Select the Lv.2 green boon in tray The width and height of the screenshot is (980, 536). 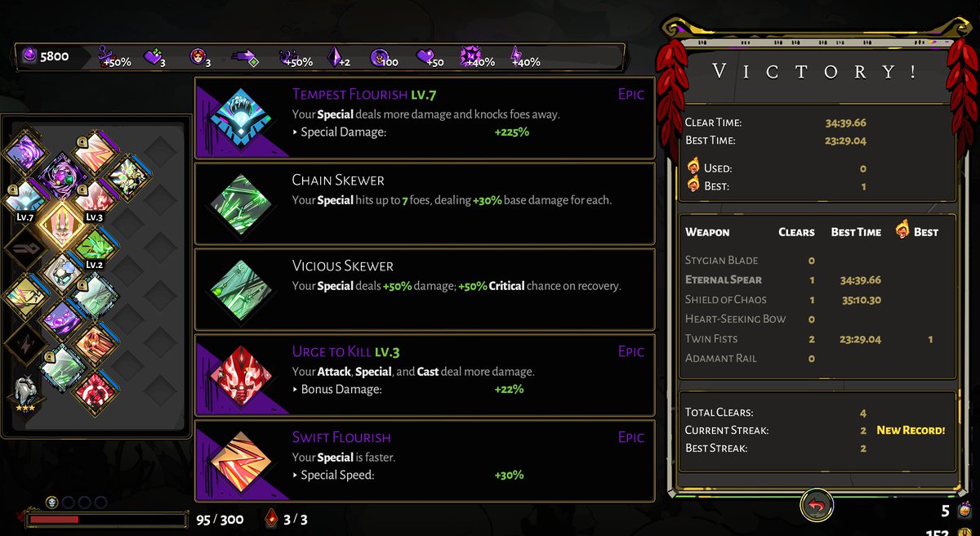[96, 246]
